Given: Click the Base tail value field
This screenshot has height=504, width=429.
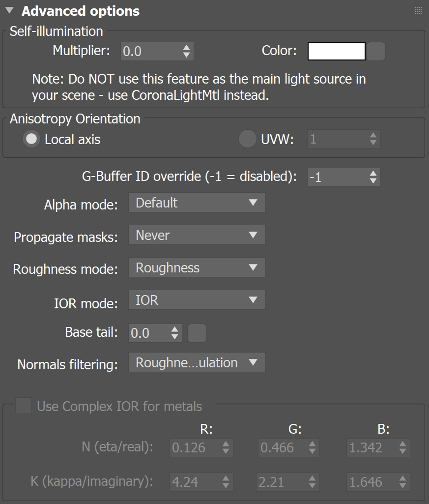Looking at the screenshot, I should 148,333.
